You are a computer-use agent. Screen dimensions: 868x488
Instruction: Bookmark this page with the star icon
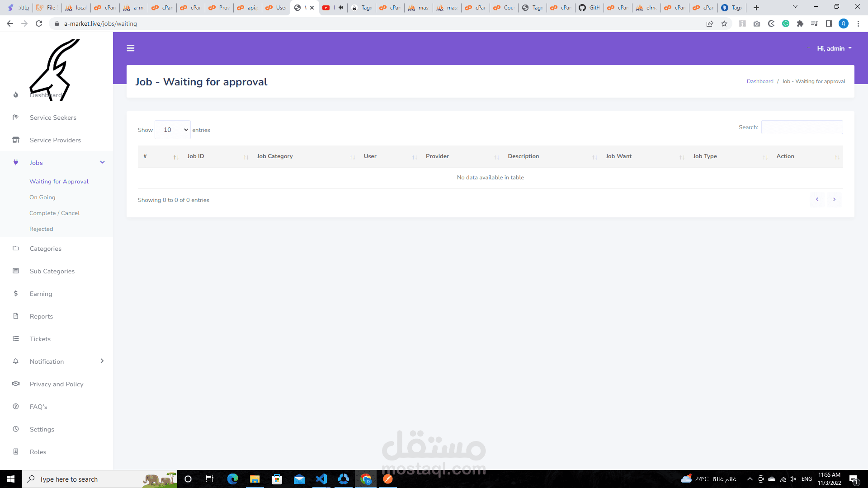[724, 23]
